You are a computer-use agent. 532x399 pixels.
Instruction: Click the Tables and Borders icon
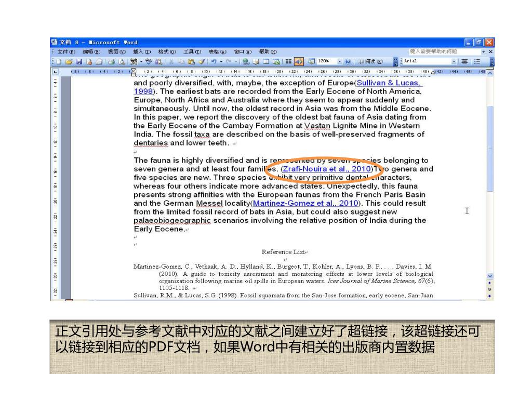point(256,62)
